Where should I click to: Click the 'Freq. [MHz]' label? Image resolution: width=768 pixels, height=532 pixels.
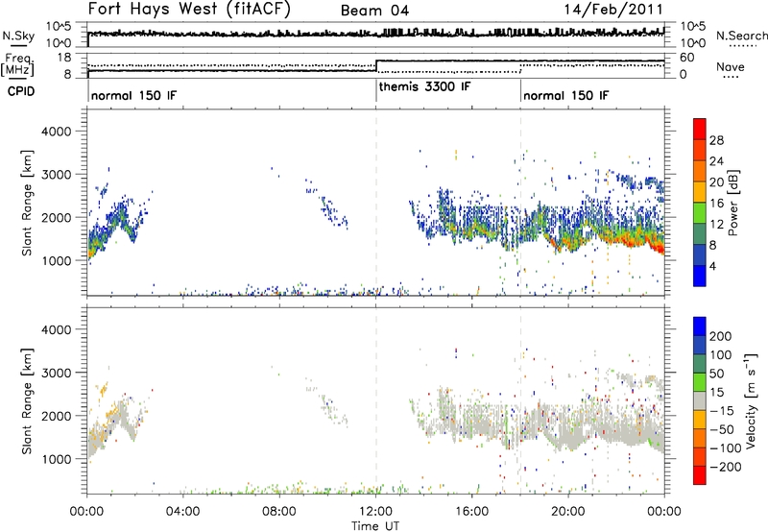(17, 65)
